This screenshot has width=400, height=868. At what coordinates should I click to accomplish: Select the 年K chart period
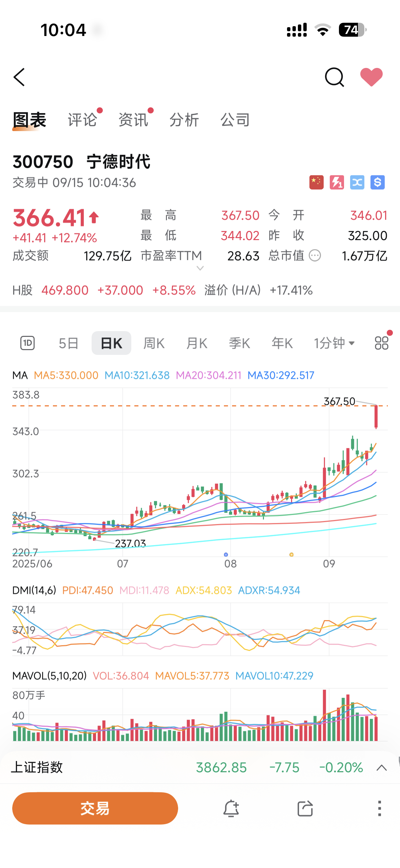pos(282,343)
